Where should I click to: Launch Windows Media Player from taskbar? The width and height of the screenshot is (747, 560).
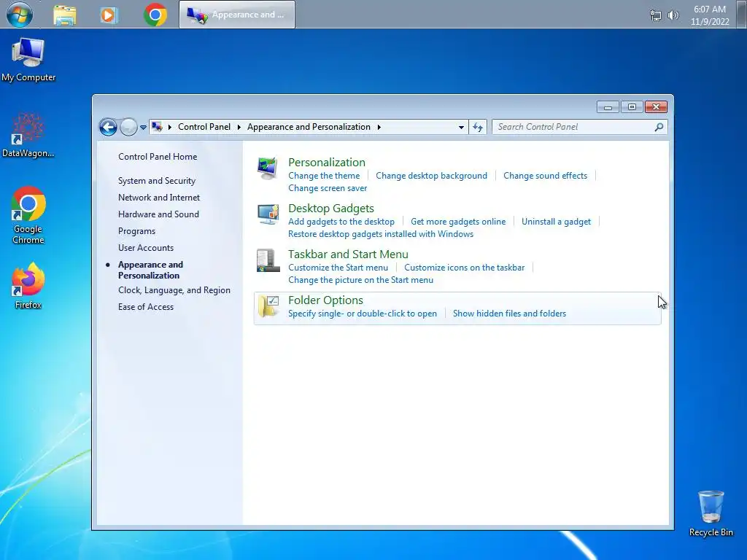click(109, 15)
